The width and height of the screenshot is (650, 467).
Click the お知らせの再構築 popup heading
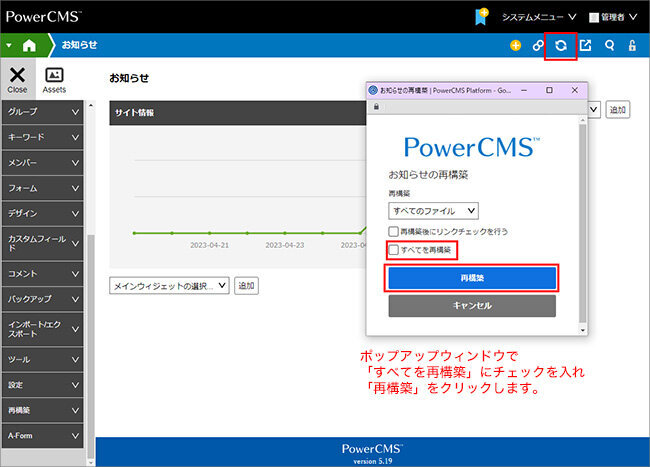point(428,175)
